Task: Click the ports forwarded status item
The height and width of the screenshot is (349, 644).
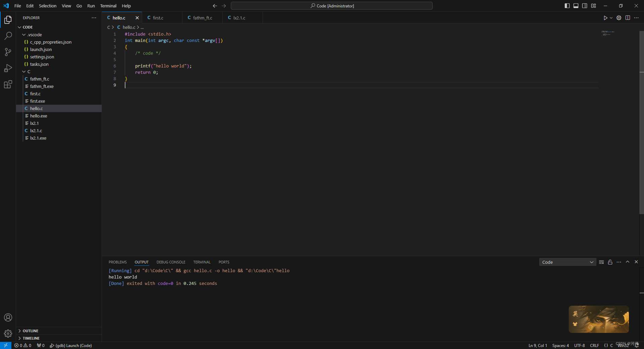Action: click(41, 345)
